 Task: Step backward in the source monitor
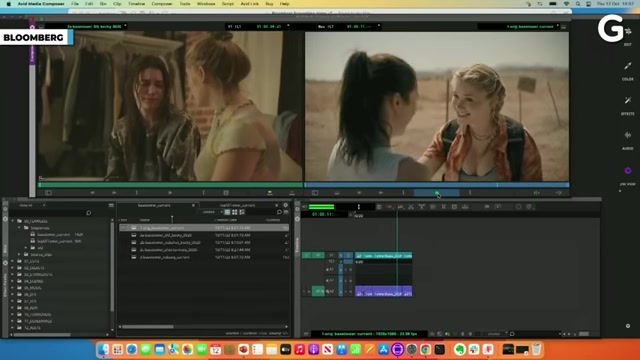click(x=92, y=193)
